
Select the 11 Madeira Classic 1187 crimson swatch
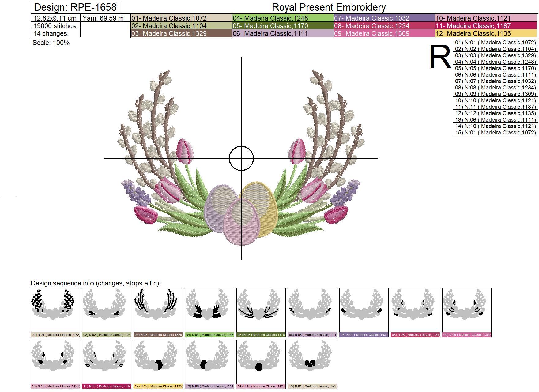coord(486,26)
